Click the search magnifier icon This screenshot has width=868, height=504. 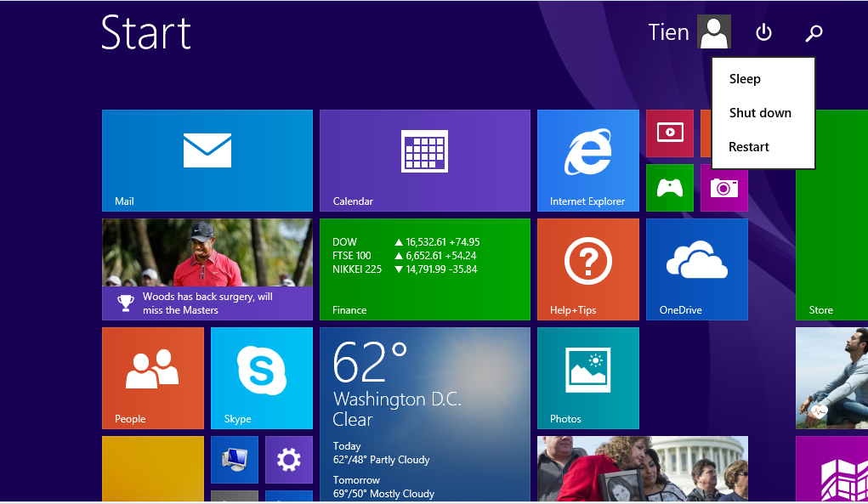point(814,32)
